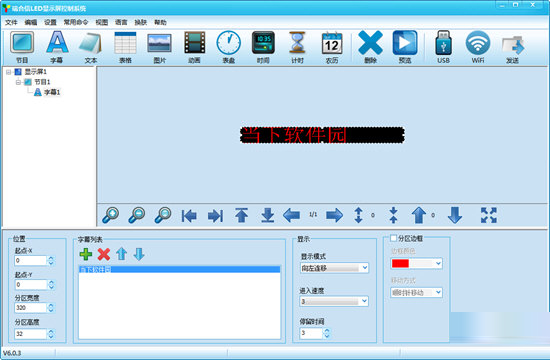Export program via the USB icon
Image resolution: width=550 pixels, height=360 pixels.
coord(443,47)
